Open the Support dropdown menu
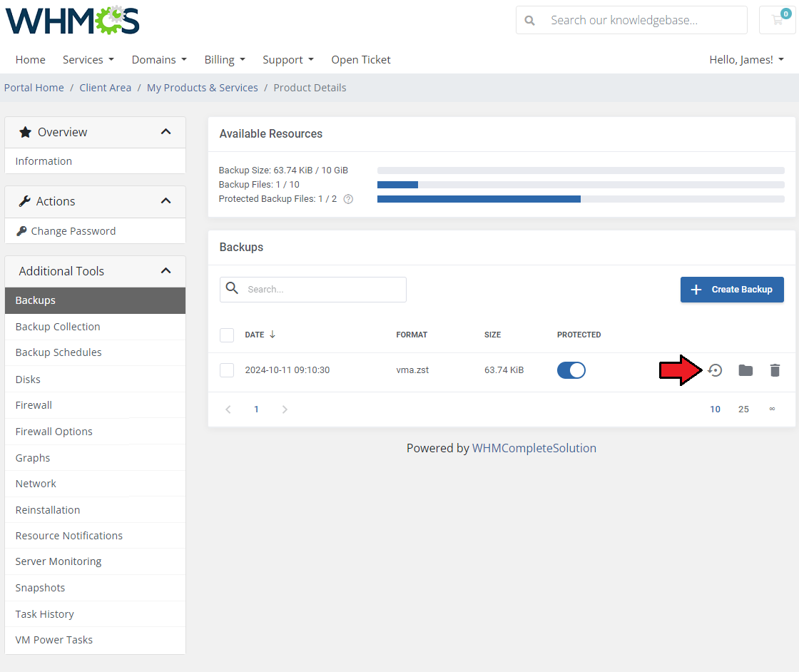Image resolution: width=799 pixels, height=672 pixels. coord(288,60)
